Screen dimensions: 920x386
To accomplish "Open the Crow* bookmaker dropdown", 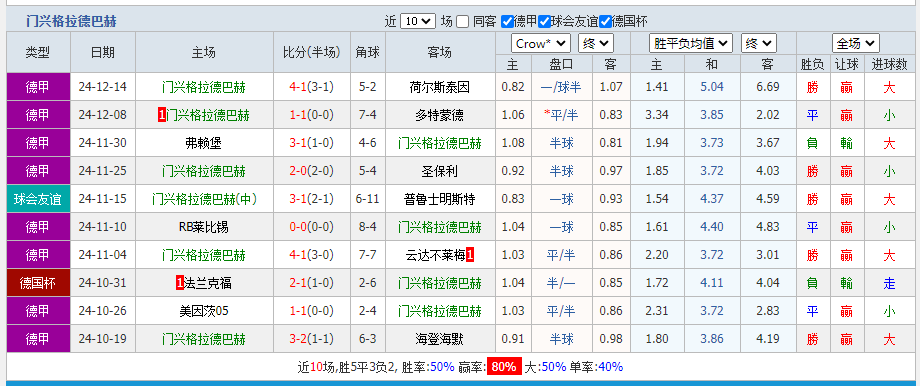I will (540, 43).
